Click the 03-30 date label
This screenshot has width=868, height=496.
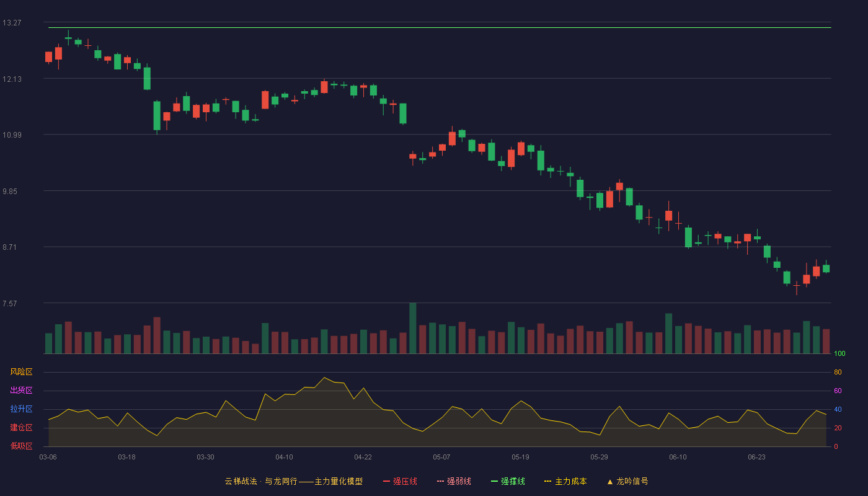click(205, 457)
